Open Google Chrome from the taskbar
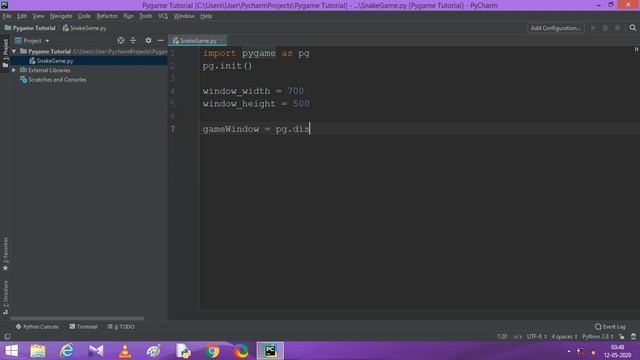Image resolution: width=640 pixels, height=360 pixels. point(212,351)
